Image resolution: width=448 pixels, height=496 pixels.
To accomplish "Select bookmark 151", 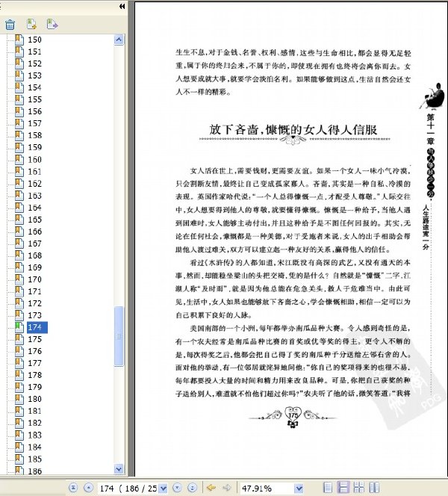I will [x=34, y=52].
